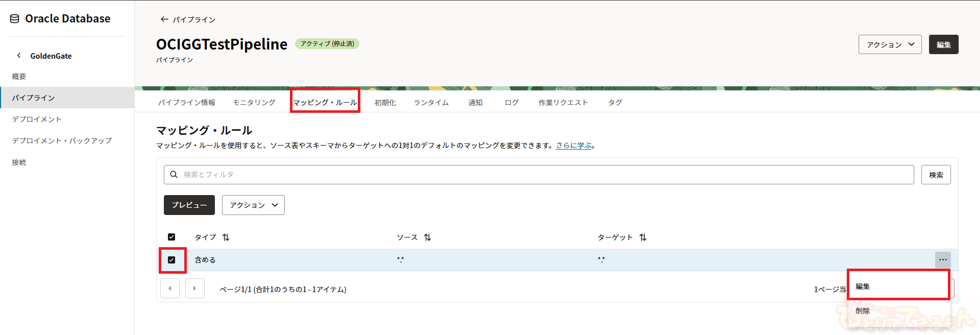
Task: Open the ランタイム tab
Action: click(431, 103)
